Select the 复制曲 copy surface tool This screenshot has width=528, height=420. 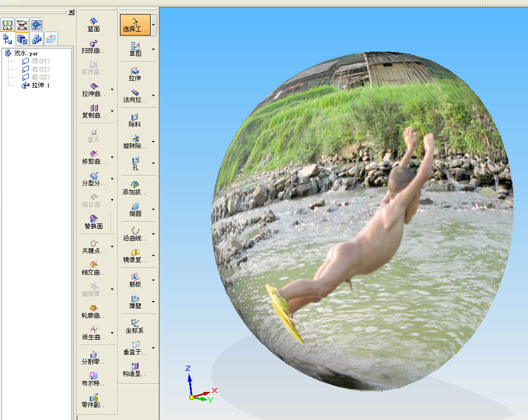[93, 111]
